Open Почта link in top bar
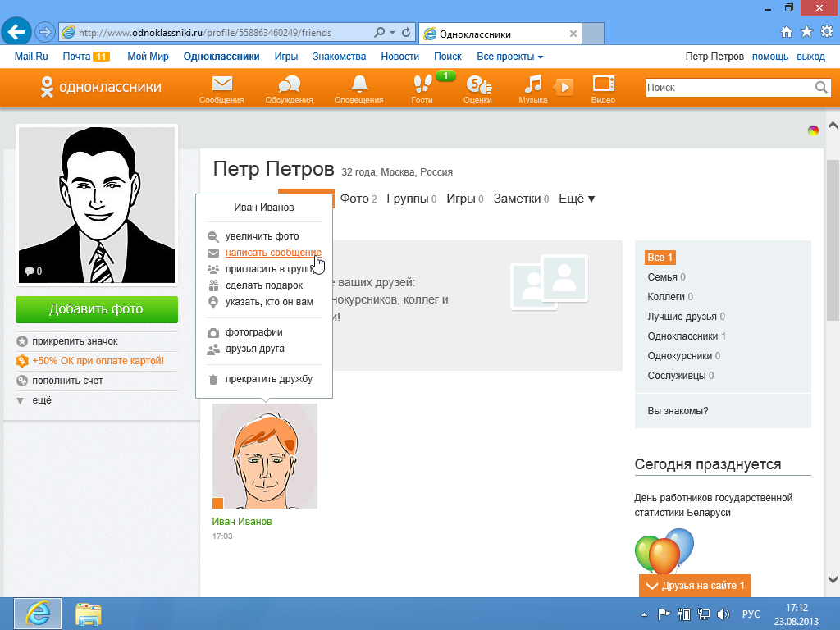 tap(76, 57)
